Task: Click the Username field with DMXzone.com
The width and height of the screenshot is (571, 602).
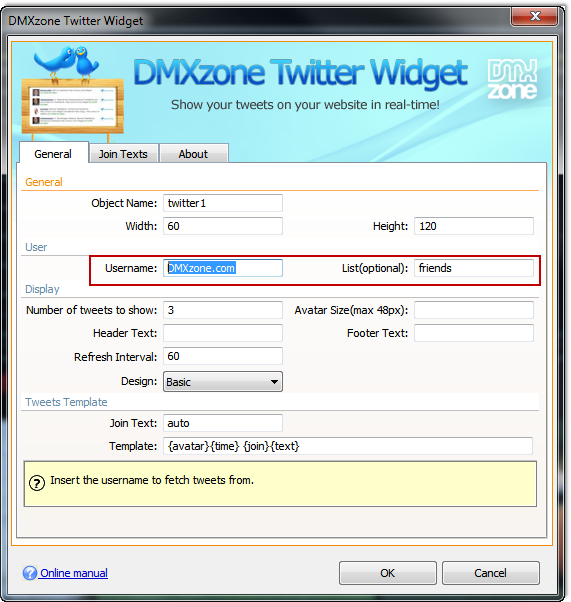Action: click(223, 268)
